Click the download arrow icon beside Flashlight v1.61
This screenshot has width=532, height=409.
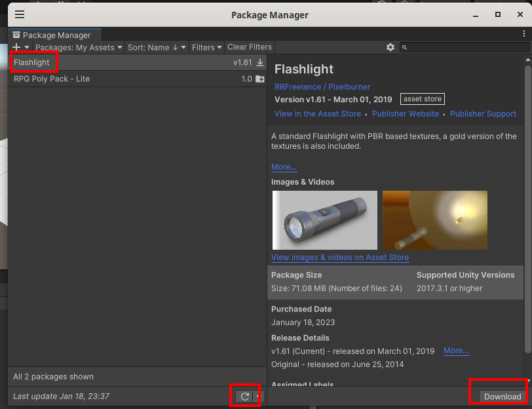[x=260, y=62]
